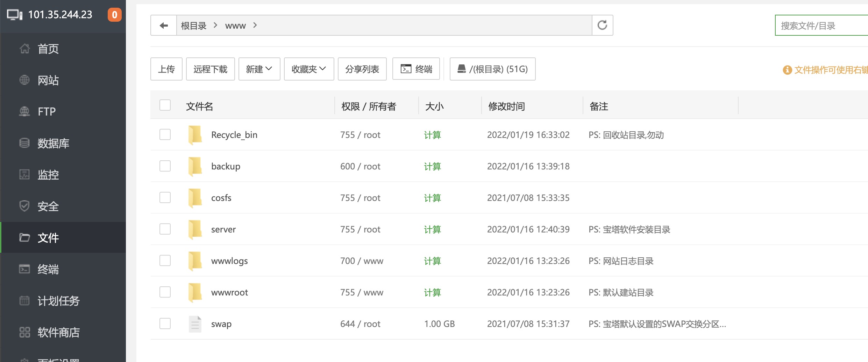Open the 收藏夹 dropdown menu

click(x=309, y=69)
